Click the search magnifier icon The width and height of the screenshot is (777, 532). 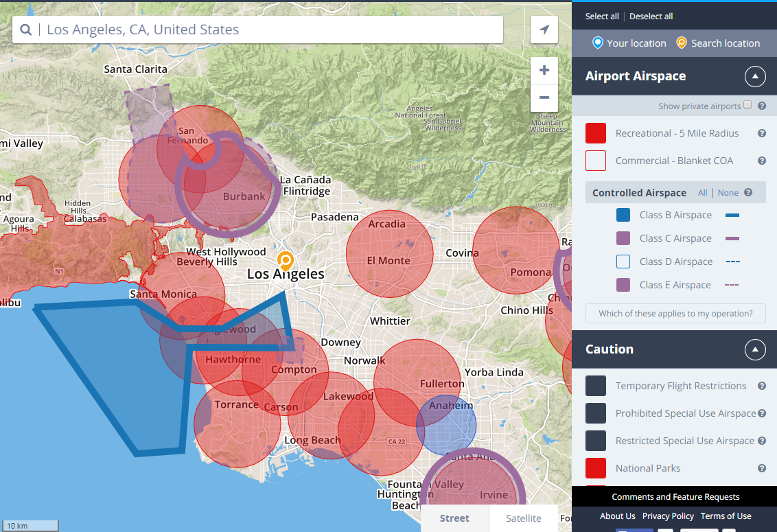[x=26, y=30]
